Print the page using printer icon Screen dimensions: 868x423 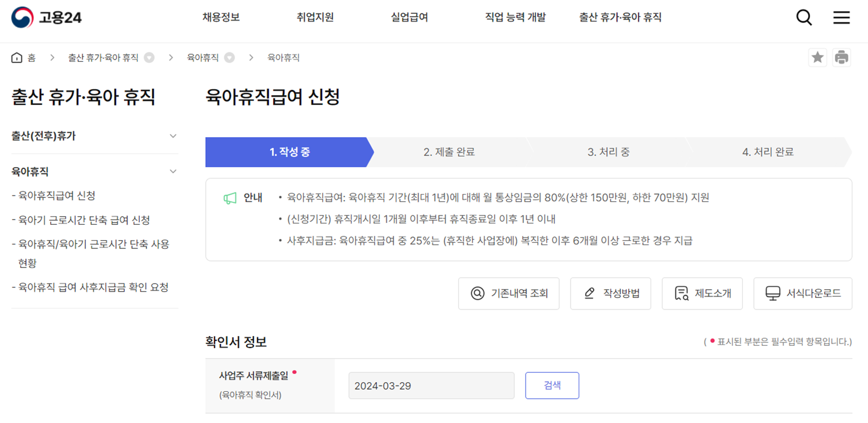coord(841,57)
